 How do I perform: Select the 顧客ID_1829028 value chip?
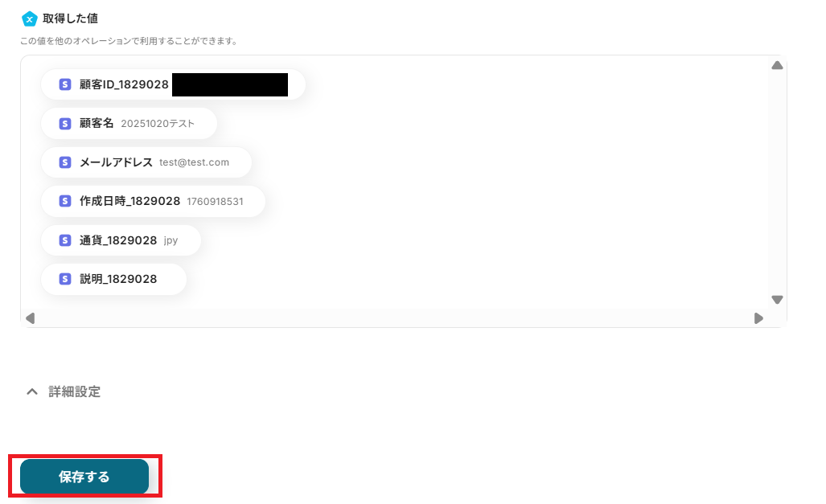click(173, 84)
